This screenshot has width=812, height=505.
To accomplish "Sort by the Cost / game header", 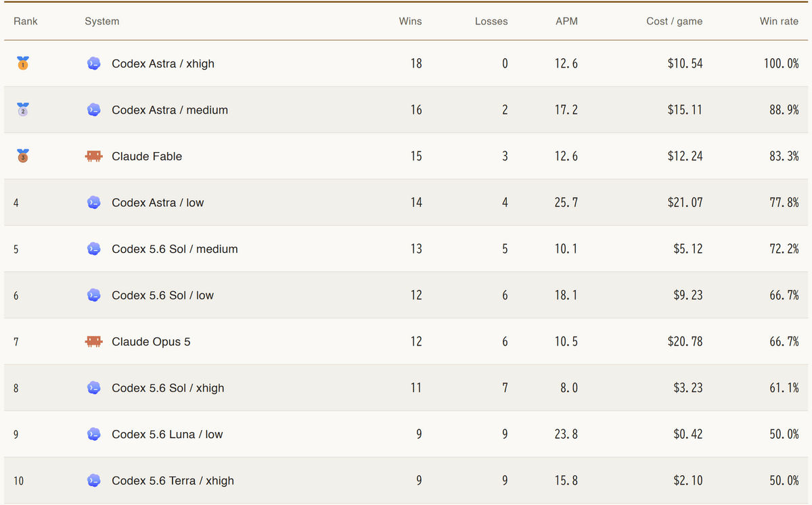I will coord(674,21).
